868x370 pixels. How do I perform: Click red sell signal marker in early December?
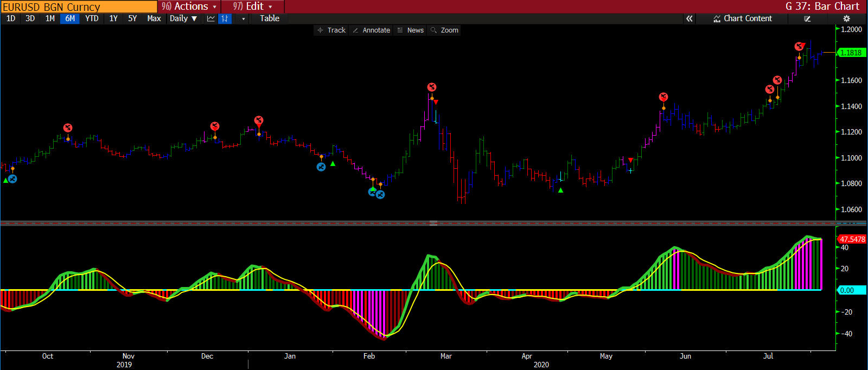(x=215, y=126)
